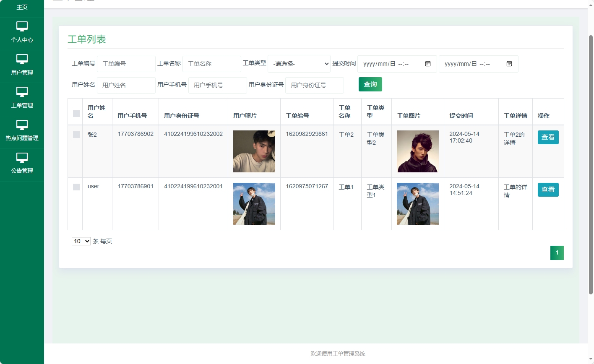Click the 个人中心 monitor icon in sidebar
The image size is (594, 364).
pos(22,26)
